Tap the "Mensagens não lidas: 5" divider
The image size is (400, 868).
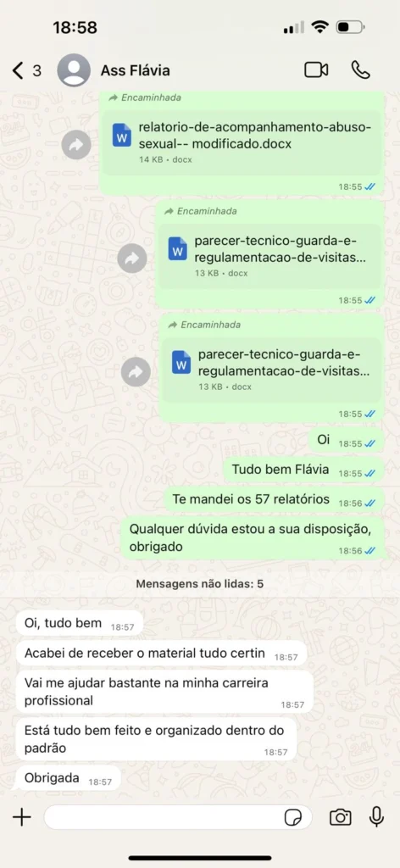[200, 583]
